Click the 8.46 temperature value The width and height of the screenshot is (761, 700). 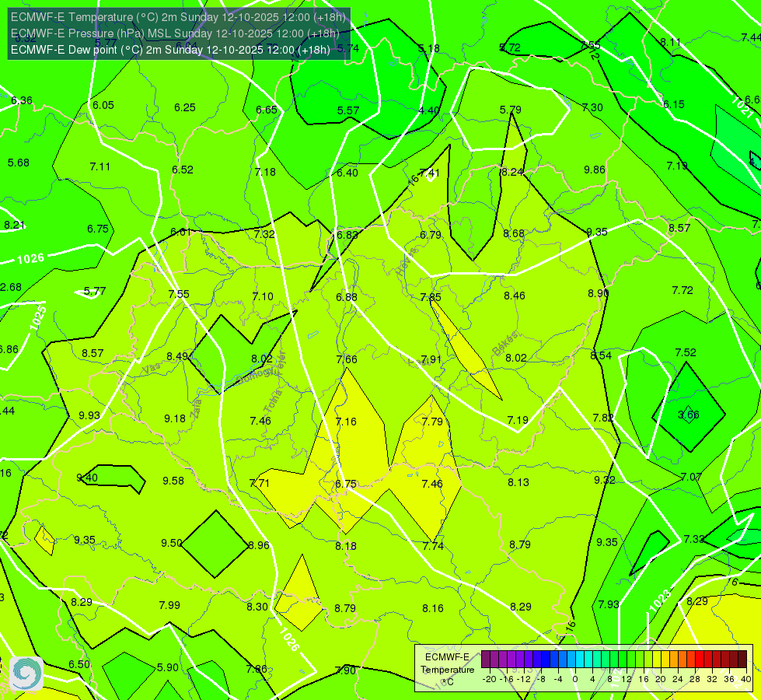515,296
